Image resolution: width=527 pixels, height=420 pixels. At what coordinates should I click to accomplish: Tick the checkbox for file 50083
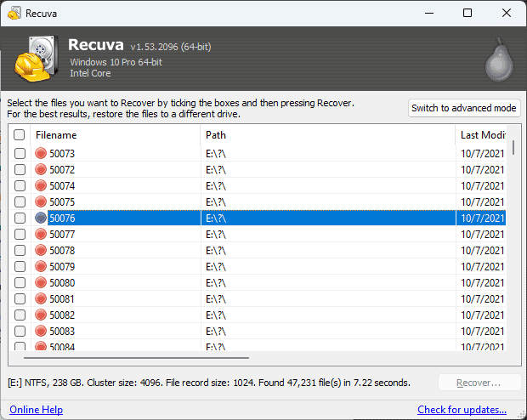20,331
